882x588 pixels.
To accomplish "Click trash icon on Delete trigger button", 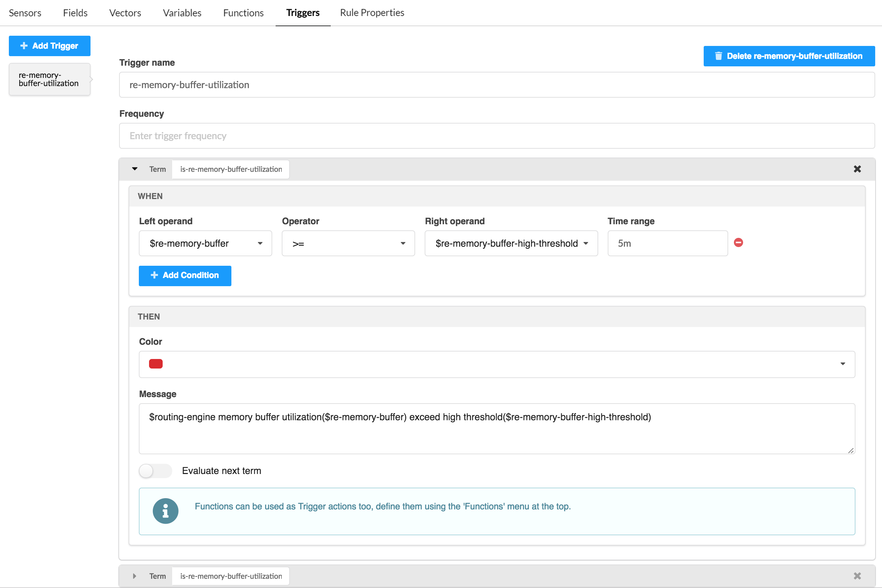I will (718, 56).
